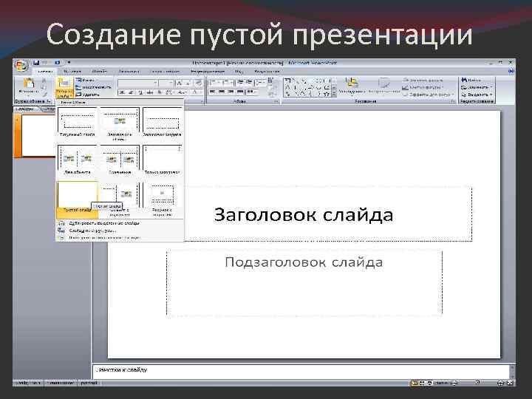Click the numbered list button
The height and width of the screenshot is (399, 532).
[x=228, y=83]
